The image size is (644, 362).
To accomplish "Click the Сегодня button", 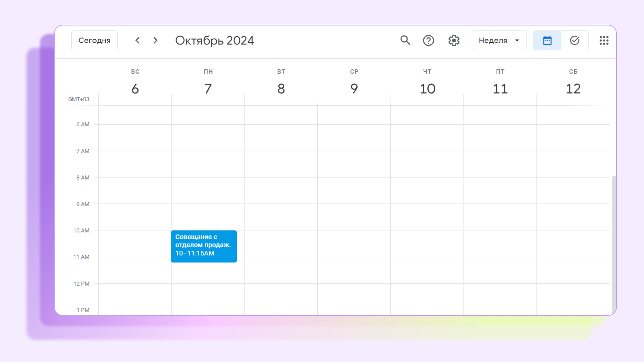I will 94,41.
